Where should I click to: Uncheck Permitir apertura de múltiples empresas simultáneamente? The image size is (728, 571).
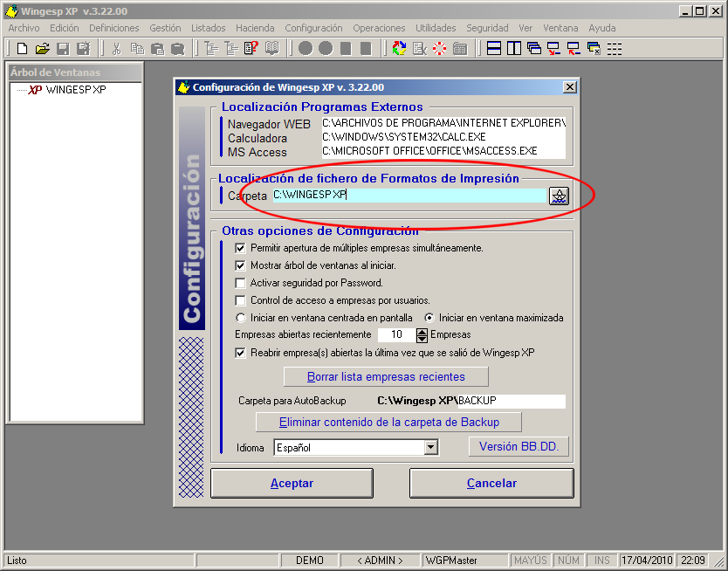241,248
